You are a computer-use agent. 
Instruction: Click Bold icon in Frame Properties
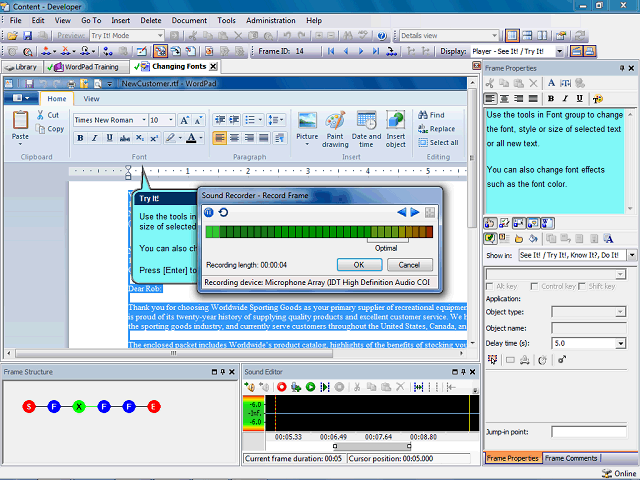[551, 98]
